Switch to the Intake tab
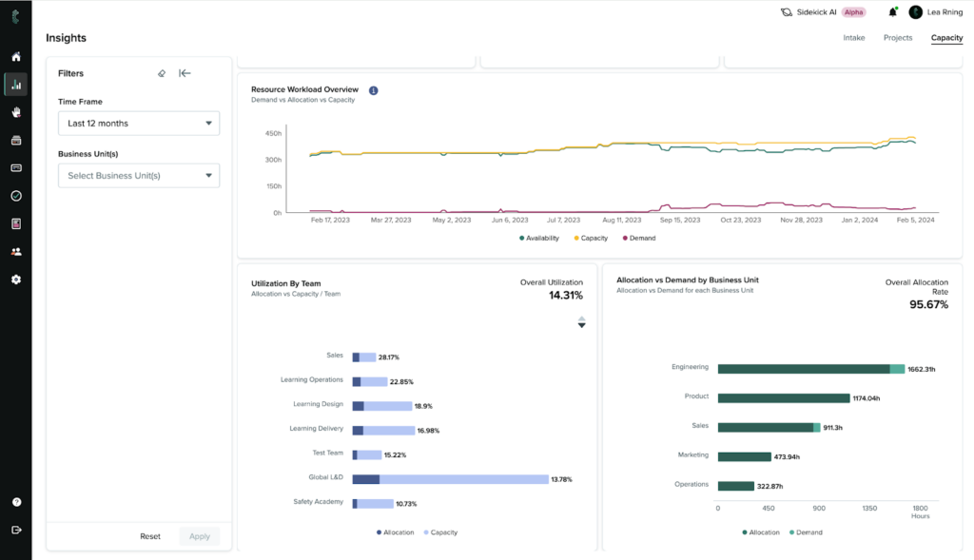 point(854,38)
